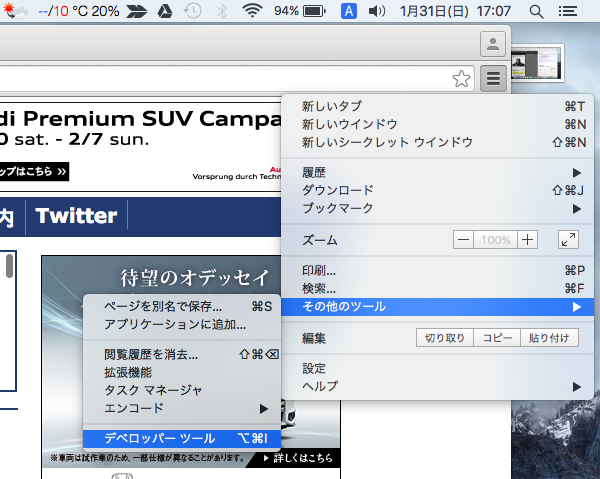Click the date and time in menu bar
This screenshot has width=600, height=479.
(x=455, y=11)
